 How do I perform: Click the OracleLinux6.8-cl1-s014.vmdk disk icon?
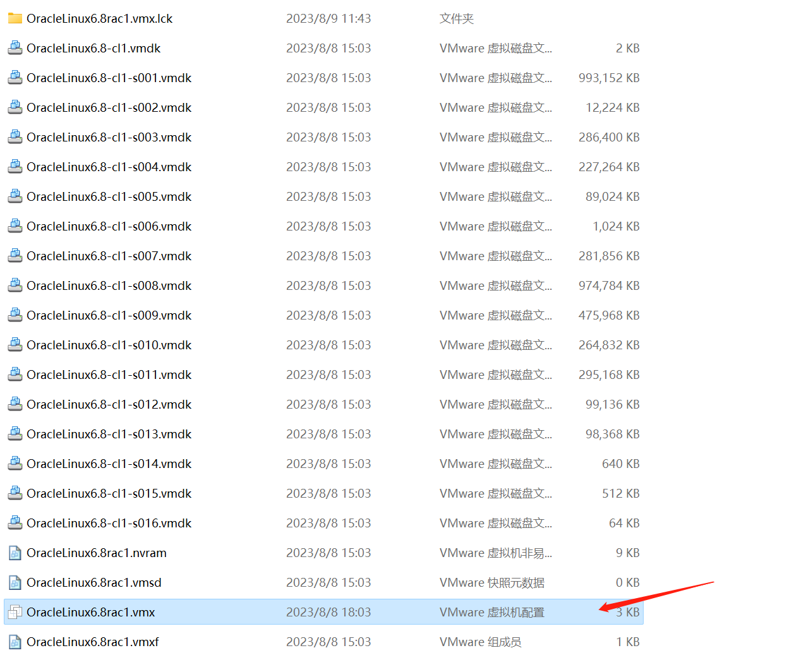coord(15,464)
